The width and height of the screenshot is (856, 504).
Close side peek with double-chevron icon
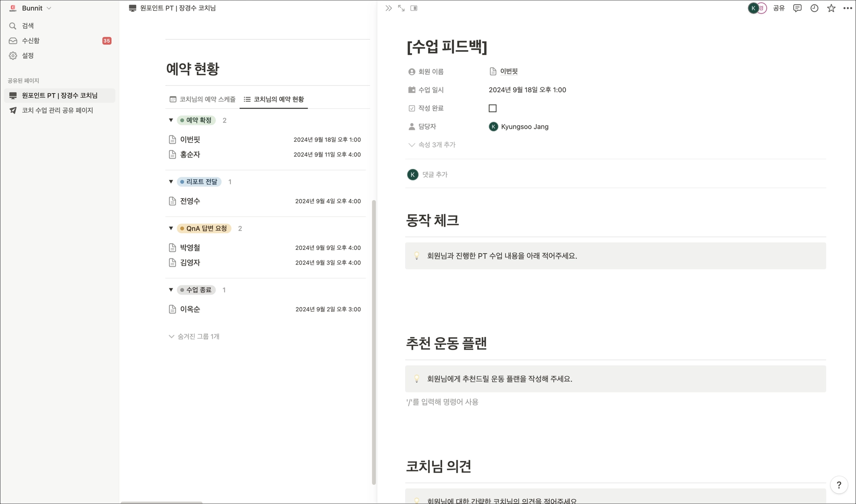coord(389,8)
